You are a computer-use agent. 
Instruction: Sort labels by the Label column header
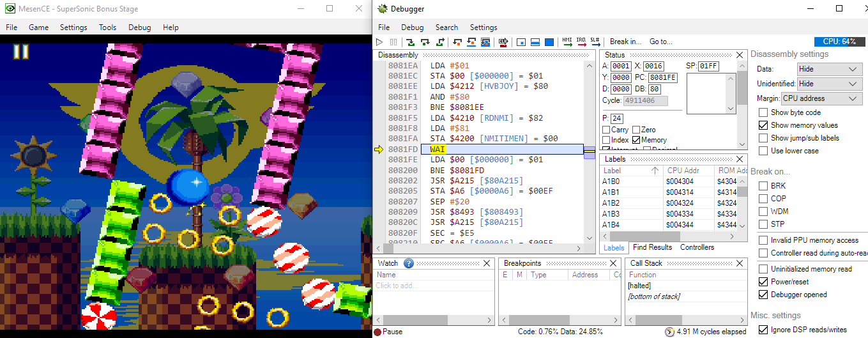coord(631,171)
